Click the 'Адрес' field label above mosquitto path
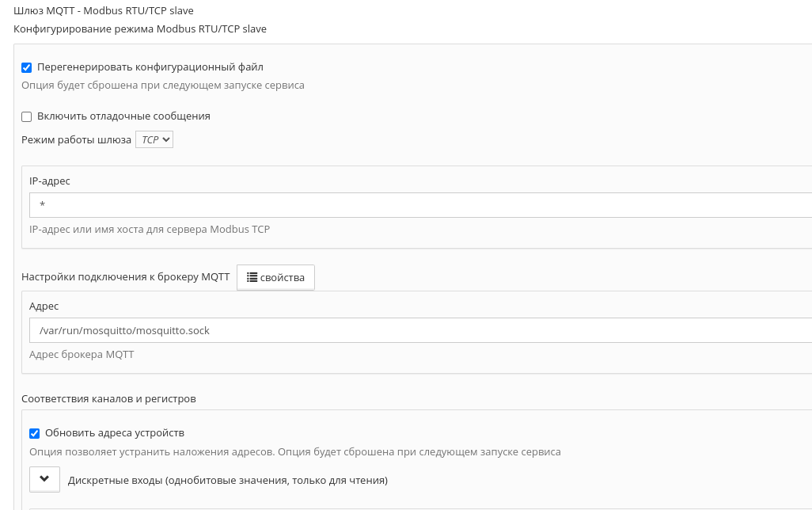Image resolution: width=812 pixels, height=510 pixels. (44, 306)
